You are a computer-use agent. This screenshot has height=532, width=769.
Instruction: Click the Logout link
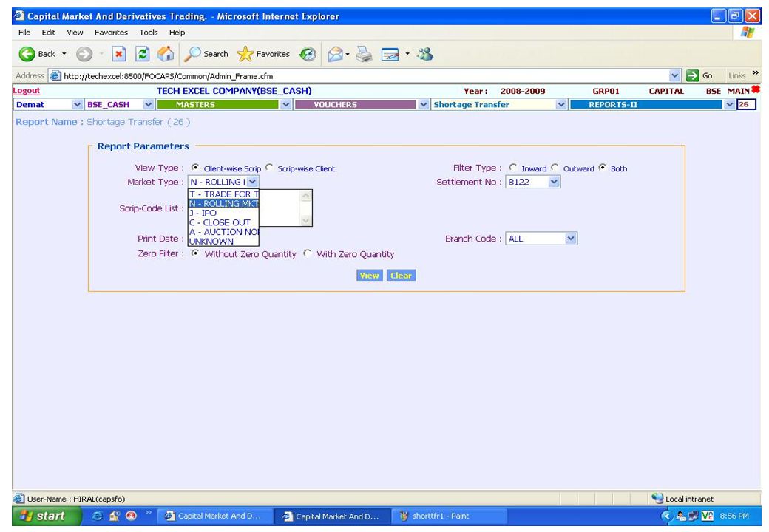coord(26,91)
